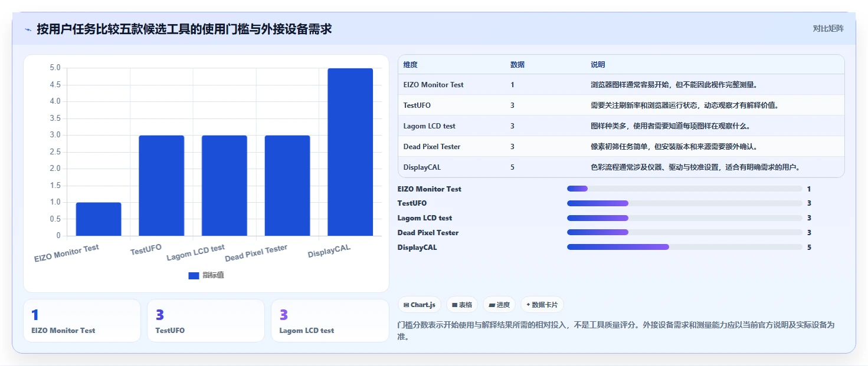Click the Lagom LCD test progress bar
868x366 pixels.
click(684, 217)
